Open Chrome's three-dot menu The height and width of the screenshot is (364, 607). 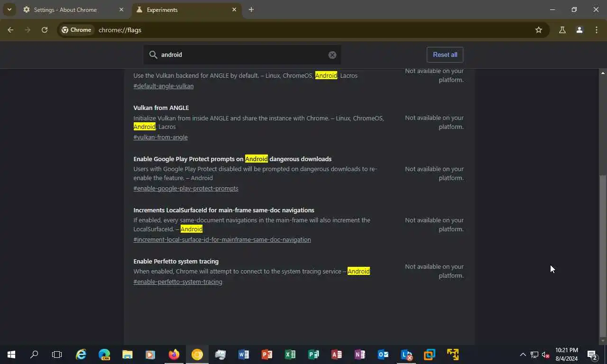click(x=597, y=30)
